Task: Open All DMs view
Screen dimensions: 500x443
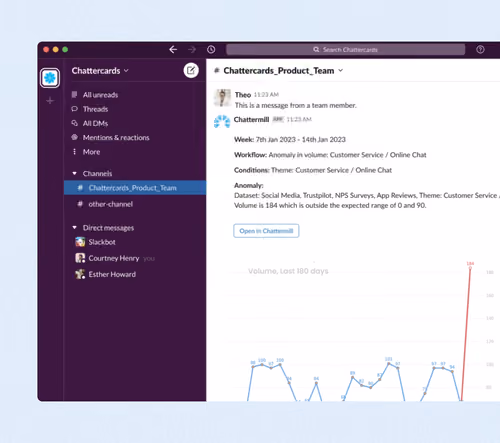Action: [95, 123]
